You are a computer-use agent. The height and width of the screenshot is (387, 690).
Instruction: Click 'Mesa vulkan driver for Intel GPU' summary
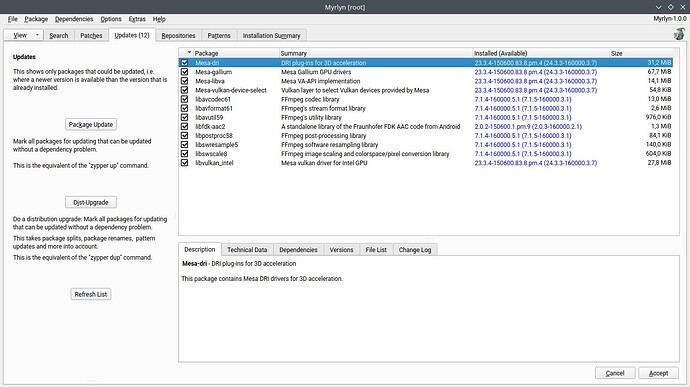point(324,163)
